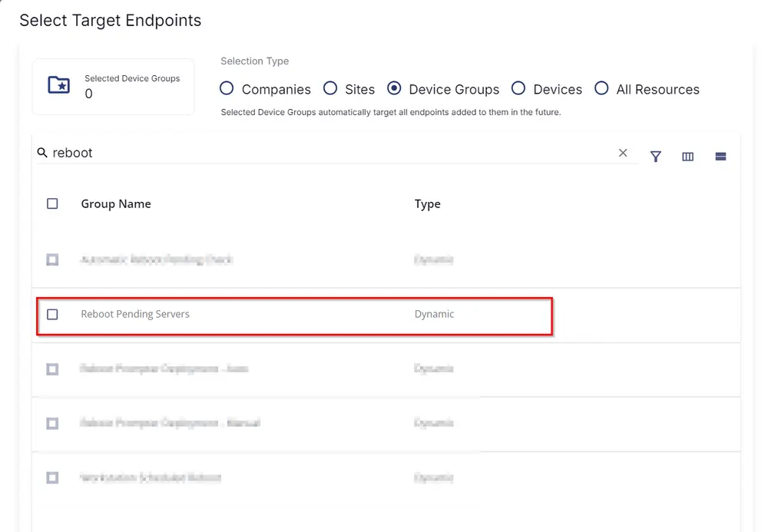The width and height of the screenshot is (768, 532).
Task: Select the Device Groups radio button
Action: pyautogui.click(x=394, y=88)
